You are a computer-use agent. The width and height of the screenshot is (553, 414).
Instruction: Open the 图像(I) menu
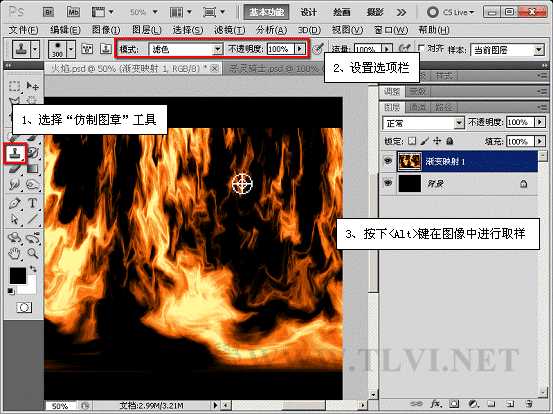click(x=106, y=30)
